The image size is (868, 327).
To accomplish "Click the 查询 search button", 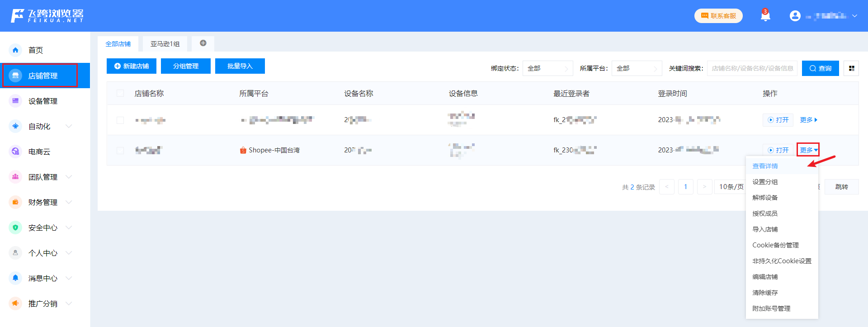I will click(821, 68).
